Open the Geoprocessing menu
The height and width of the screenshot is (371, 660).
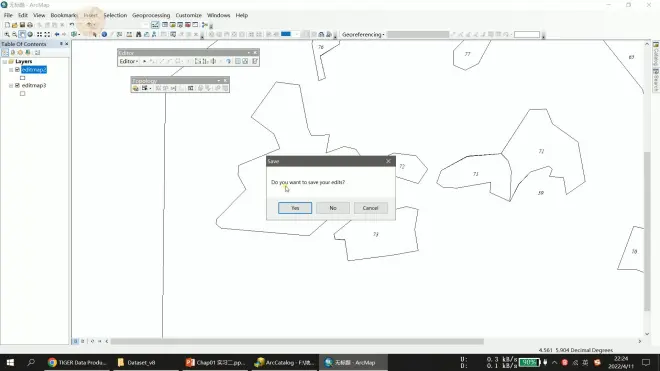pyautogui.click(x=151, y=15)
